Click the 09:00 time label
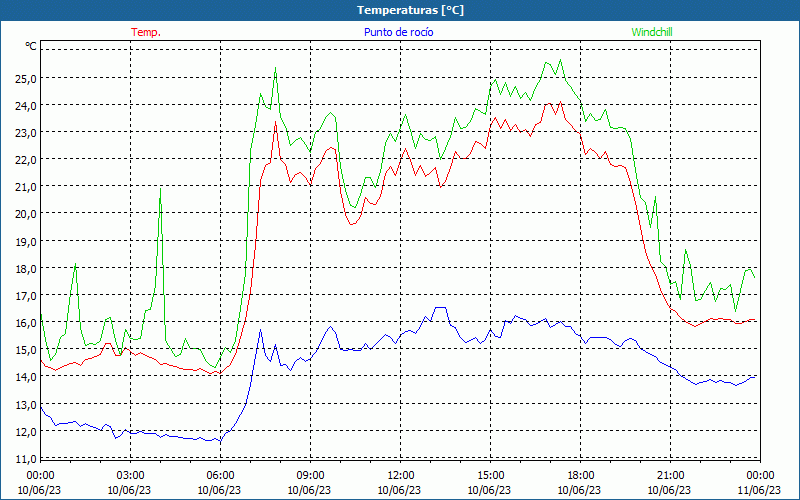The width and height of the screenshot is (800, 500). click(x=310, y=475)
